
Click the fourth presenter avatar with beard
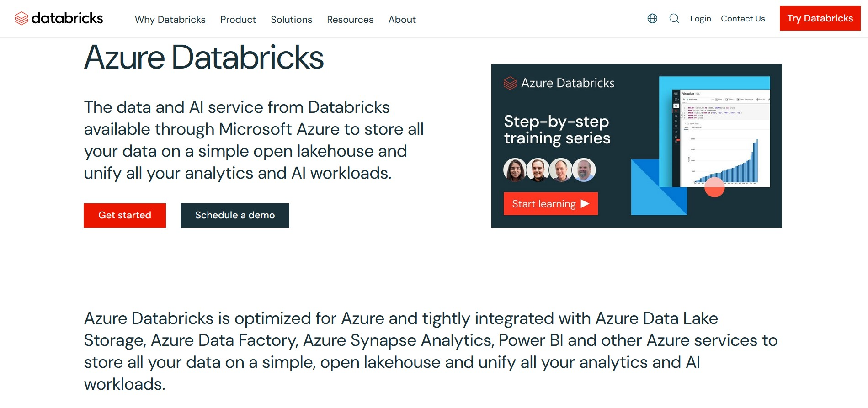point(584,170)
